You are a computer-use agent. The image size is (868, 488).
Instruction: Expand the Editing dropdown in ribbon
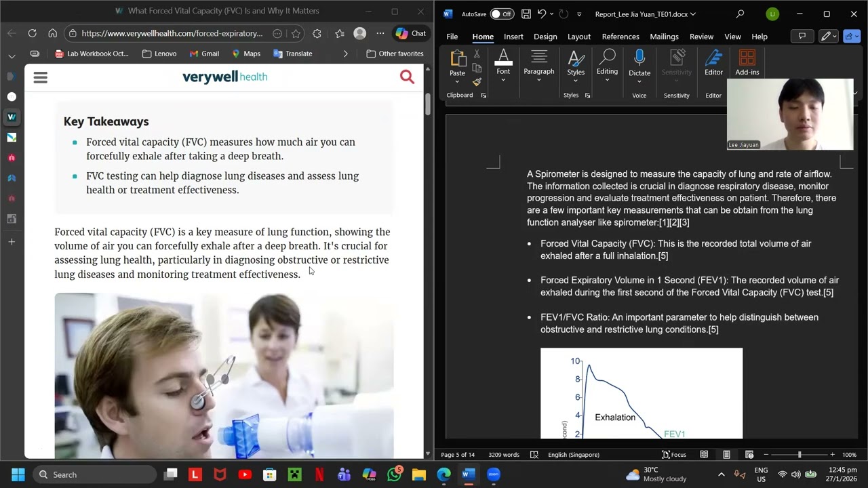pyautogui.click(x=607, y=80)
